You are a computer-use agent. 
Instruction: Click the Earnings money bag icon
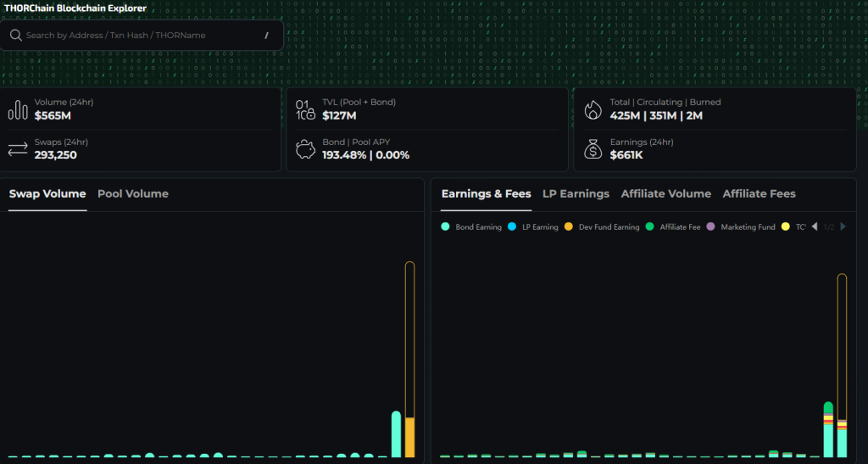(x=593, y=149)
